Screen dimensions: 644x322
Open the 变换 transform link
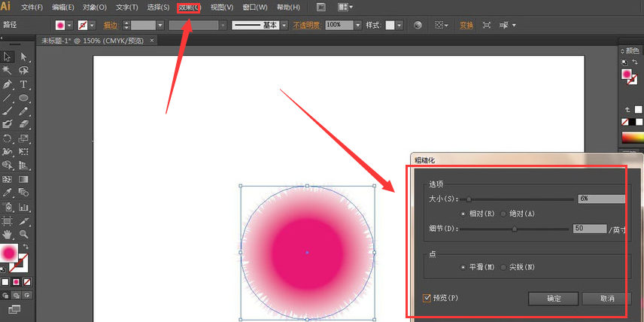click(x=466, y=26)
